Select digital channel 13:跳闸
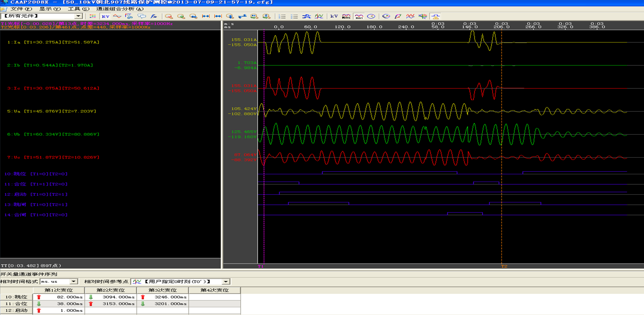644x315 pixels. (x=36, y=204)
